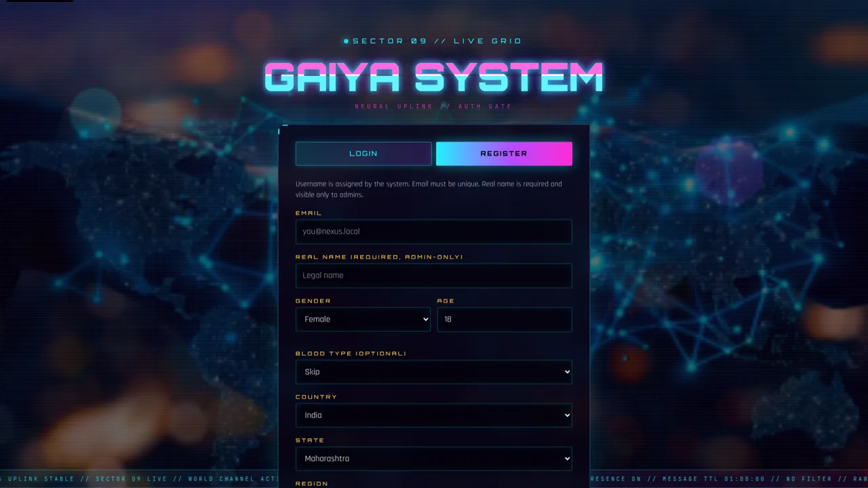The image size is (868, 488).
Task: Open the Gender dropdown showing Female
Action: tap(363, 319)
